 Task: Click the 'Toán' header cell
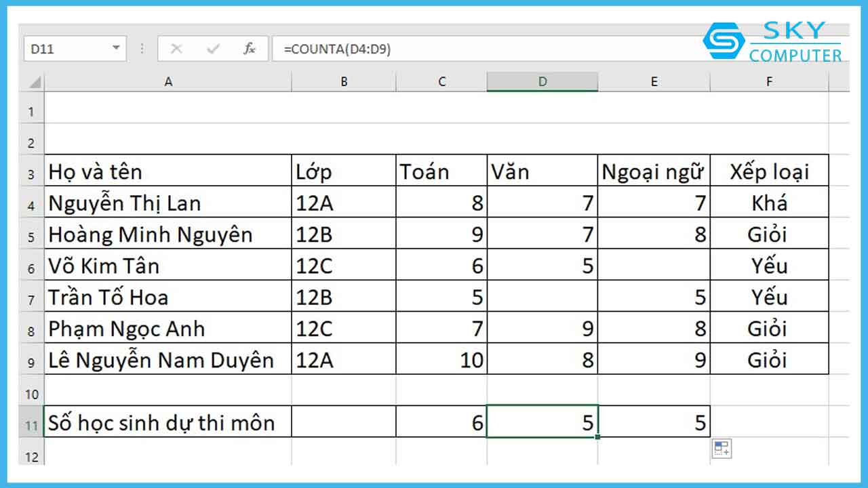coord(441,171)
